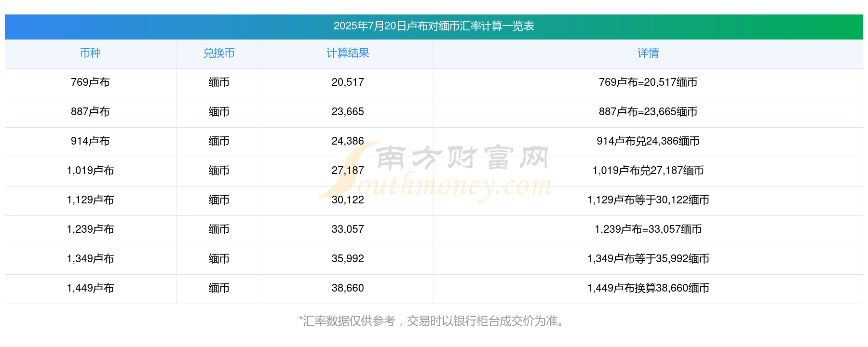Screen dimensions: 868x347
Task: Click the detail 1,129卢布等于30,122缅币
Action: [648, 200]
